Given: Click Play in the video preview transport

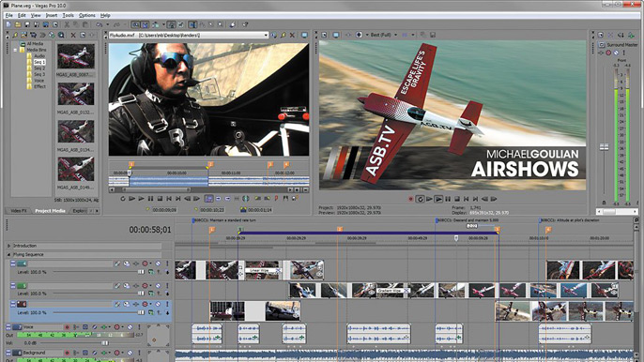Looking at the screenshot, I should (438, 199).
